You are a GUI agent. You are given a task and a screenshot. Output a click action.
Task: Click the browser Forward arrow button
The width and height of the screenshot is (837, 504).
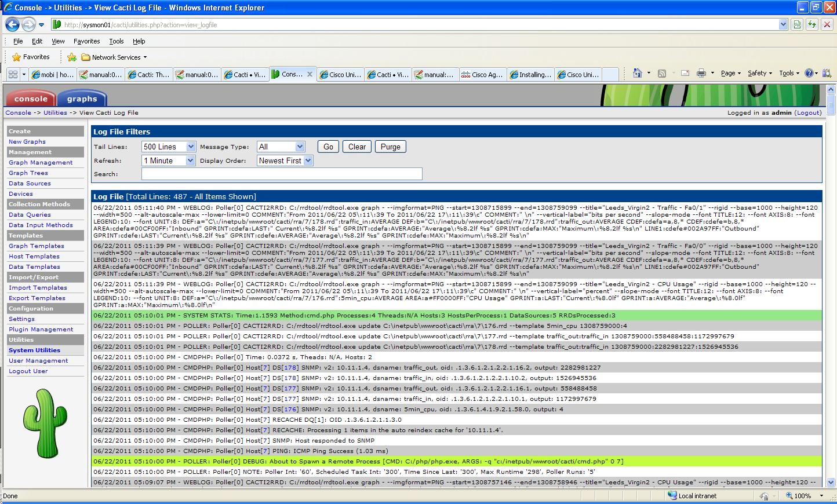(x=28, y=24)
